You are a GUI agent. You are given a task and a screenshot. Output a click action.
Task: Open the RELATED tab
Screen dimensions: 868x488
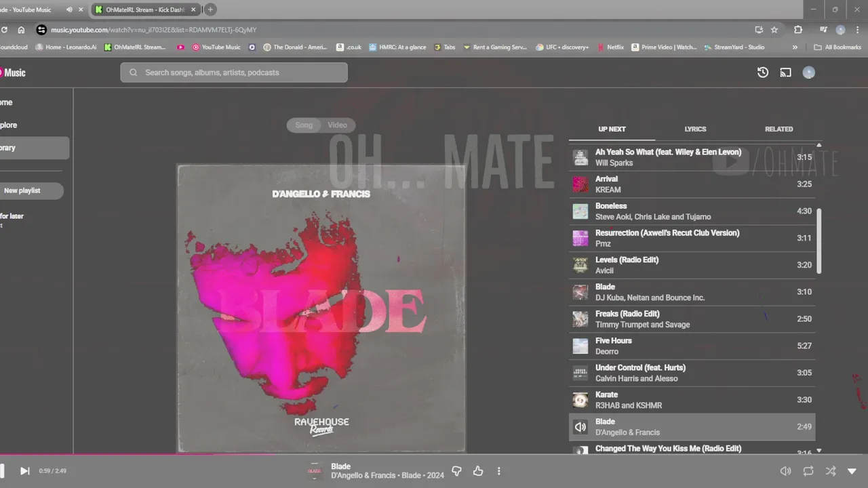[778, 129]
